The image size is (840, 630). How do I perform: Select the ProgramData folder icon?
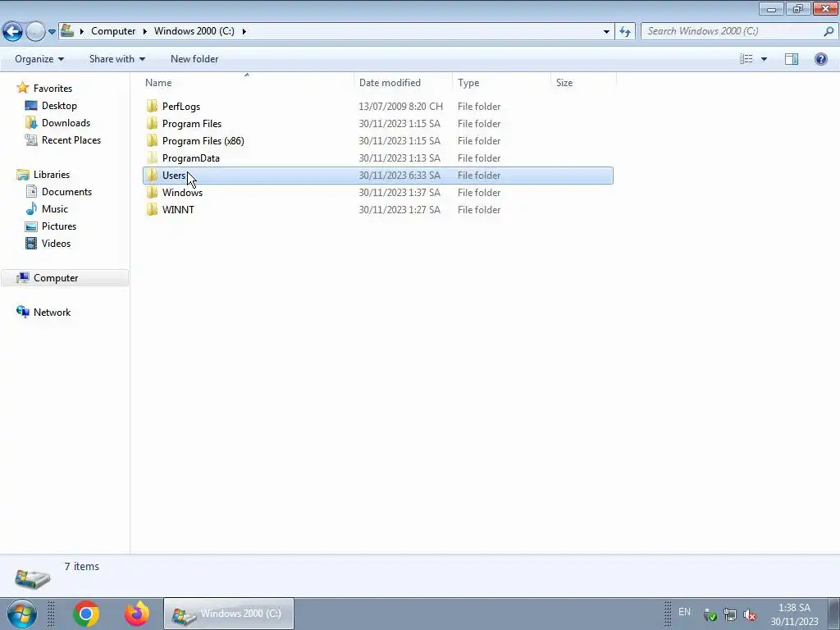(152, 157)
